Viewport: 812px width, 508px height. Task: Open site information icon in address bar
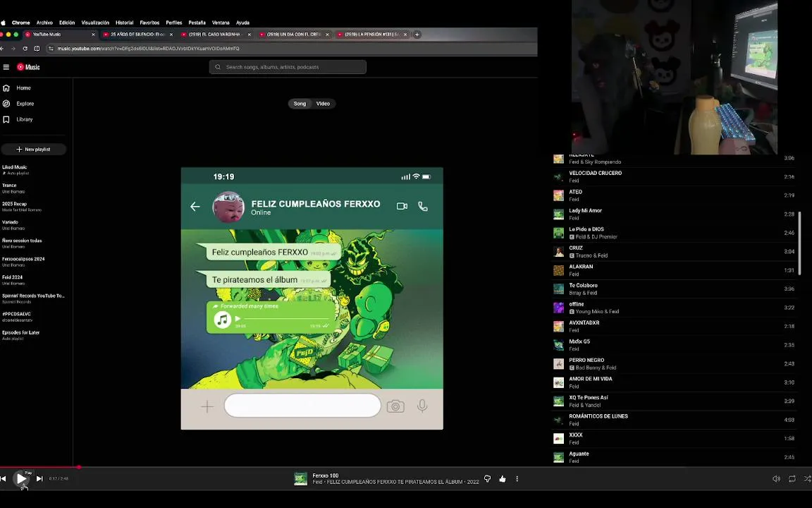(51, 48)
